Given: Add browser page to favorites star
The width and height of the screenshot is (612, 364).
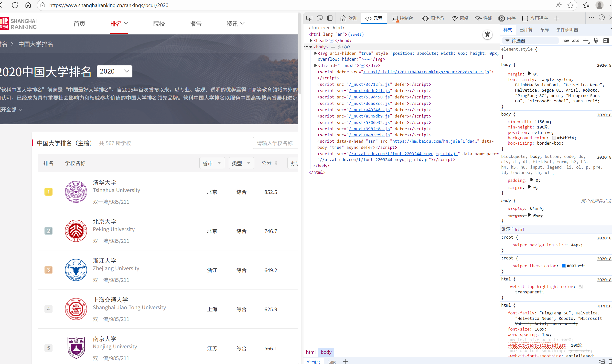Looking at the screenshot, I should (570, 5).
